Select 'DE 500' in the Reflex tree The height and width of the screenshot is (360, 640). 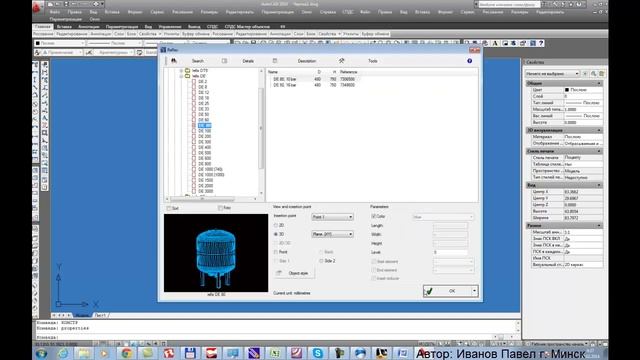click(204, 153)
